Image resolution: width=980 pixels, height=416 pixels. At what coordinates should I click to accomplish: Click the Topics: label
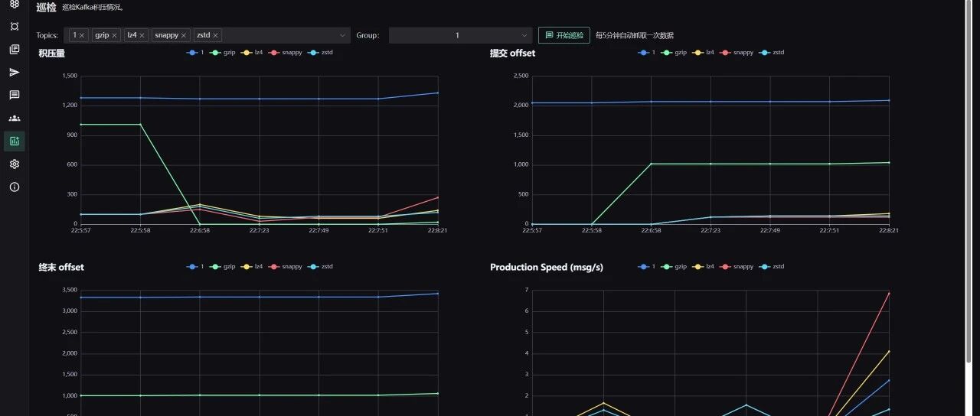(47, 36)
